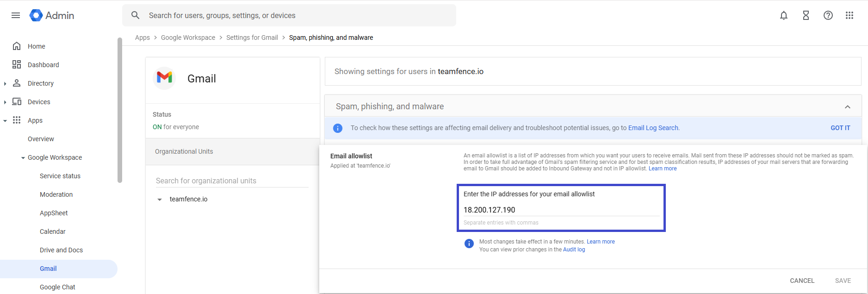The image size is (868, 294).
Task: Click the search magnifier icon
Action: pyautogui.click(x=135, y=15)
